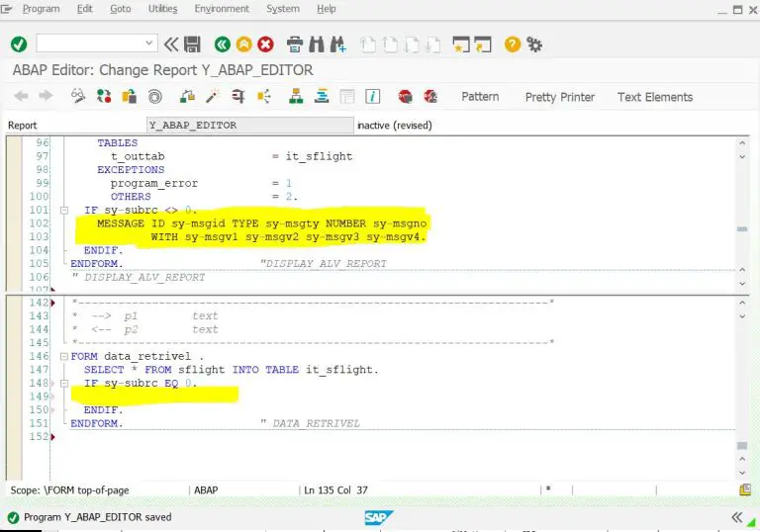This screenshot has width=760, height=532.
Task: Open the Program menu
Action: 41,9
